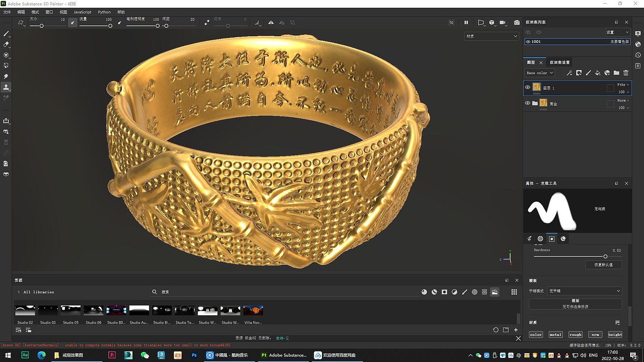This screenshot has width=644, height=362.
Task: Hide 图层 1 layer using eye icon
Action: [x=528, y=87]
